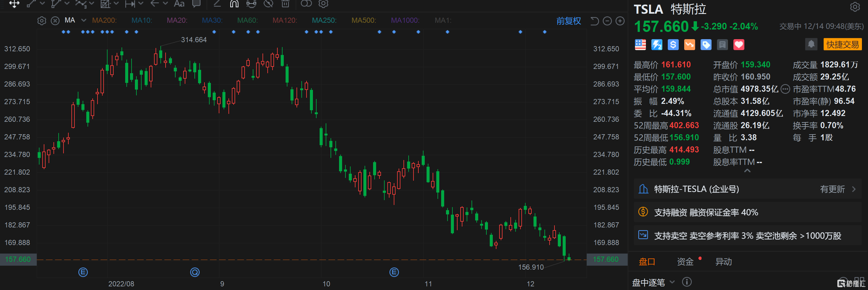Switch to the 异动 tab
The image size is (868, 290).
pyautogui.click(x=723, y=262)
